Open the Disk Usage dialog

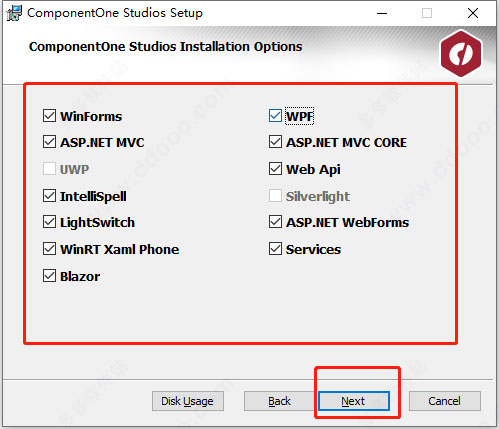point(188,401)
